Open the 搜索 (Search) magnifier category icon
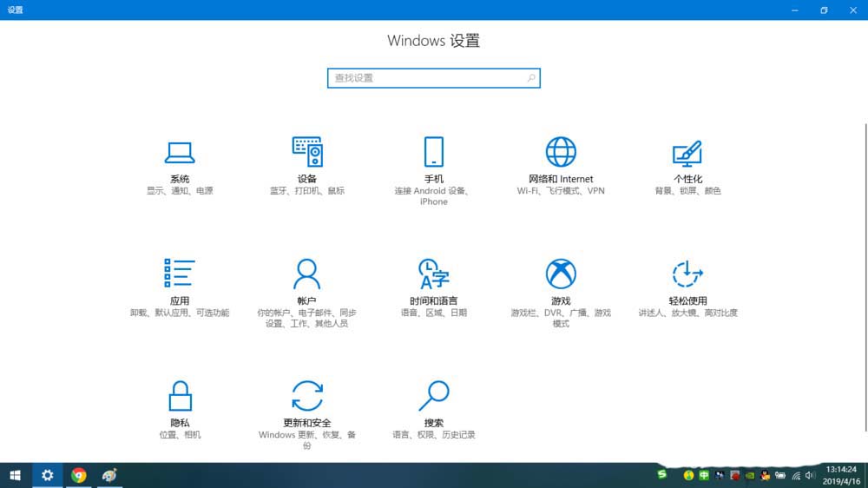This screenshot has height=488, width=868. coord(433,395)
